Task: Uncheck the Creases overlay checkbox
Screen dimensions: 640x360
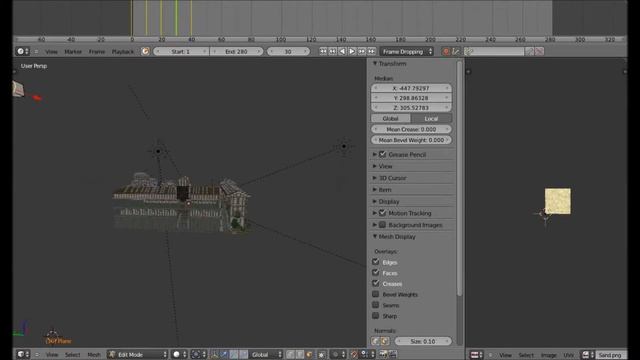Action: point(376,283)
